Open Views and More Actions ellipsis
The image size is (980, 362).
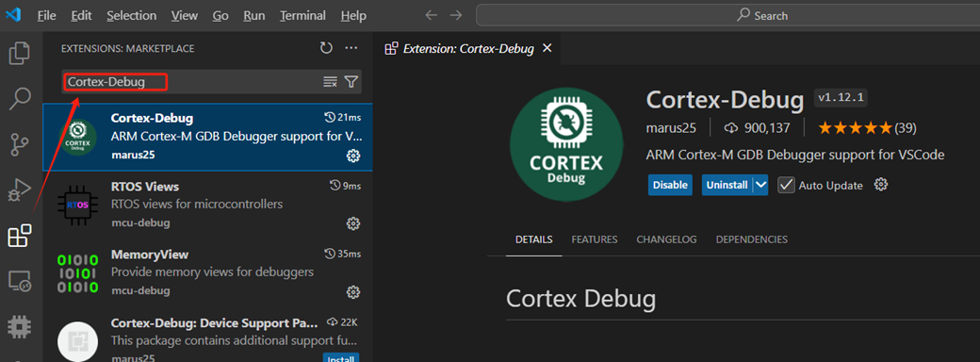[351, 48]
